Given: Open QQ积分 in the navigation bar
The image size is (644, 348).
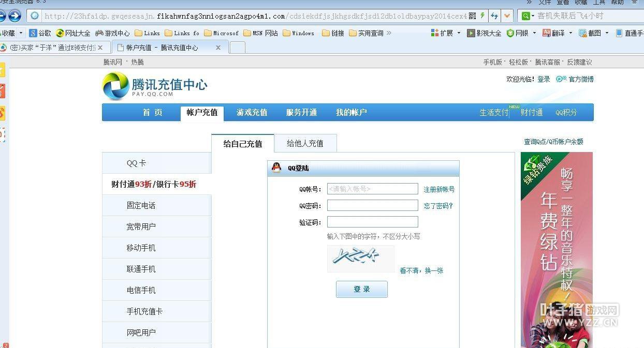Looking at the screenshot, I should [x=566, y=112].
